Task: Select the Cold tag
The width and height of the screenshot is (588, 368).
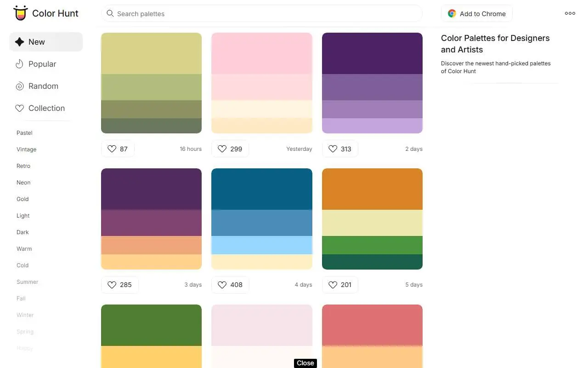Action: click(23, 265)
